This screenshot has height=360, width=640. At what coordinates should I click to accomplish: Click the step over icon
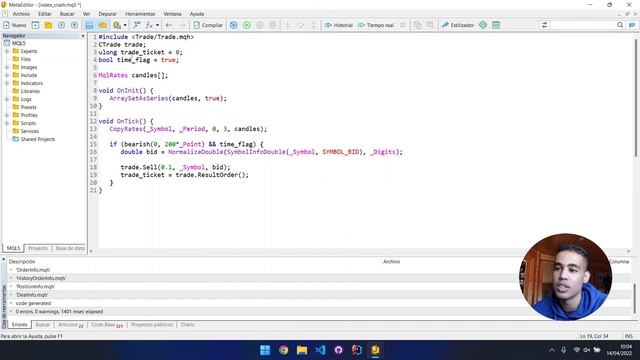pos(300,25)
